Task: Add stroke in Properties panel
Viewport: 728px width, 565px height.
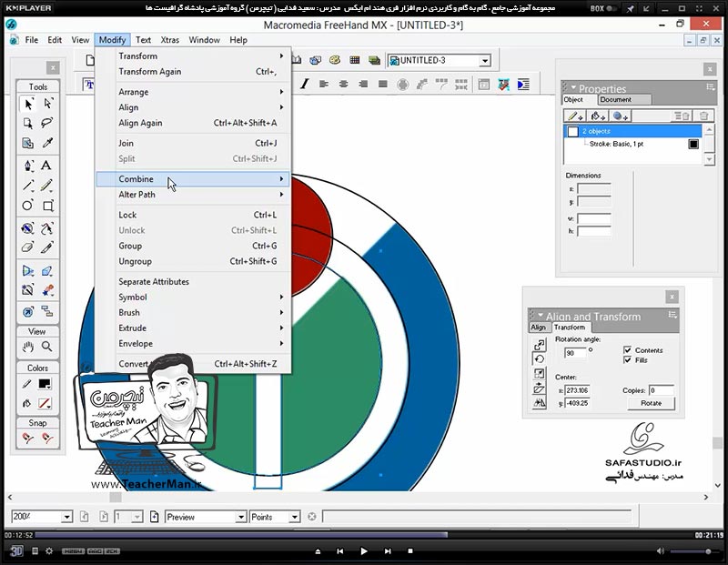Action: coord(575,116)
